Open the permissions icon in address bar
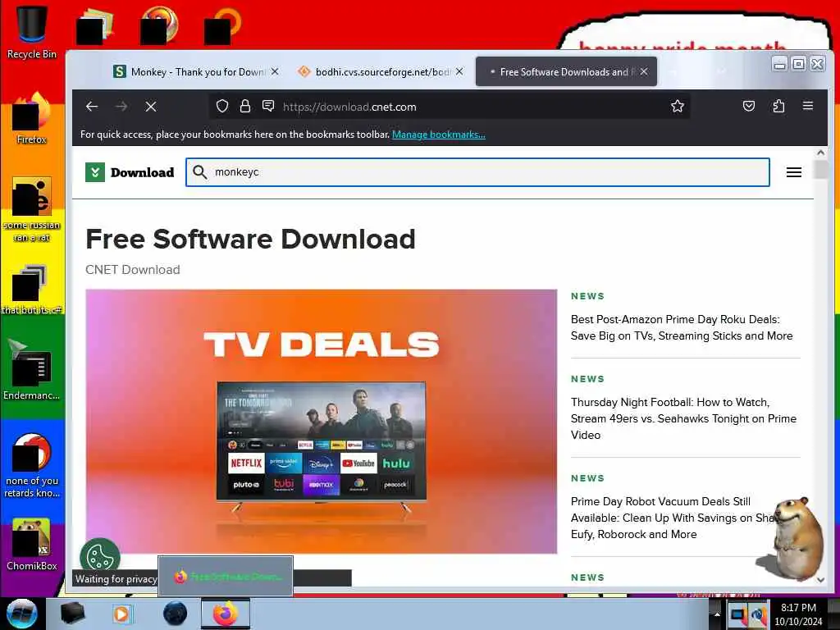Image resolution: width=840 pixels, height=630 pixels. pyautogui.click(x=268, y=106)
